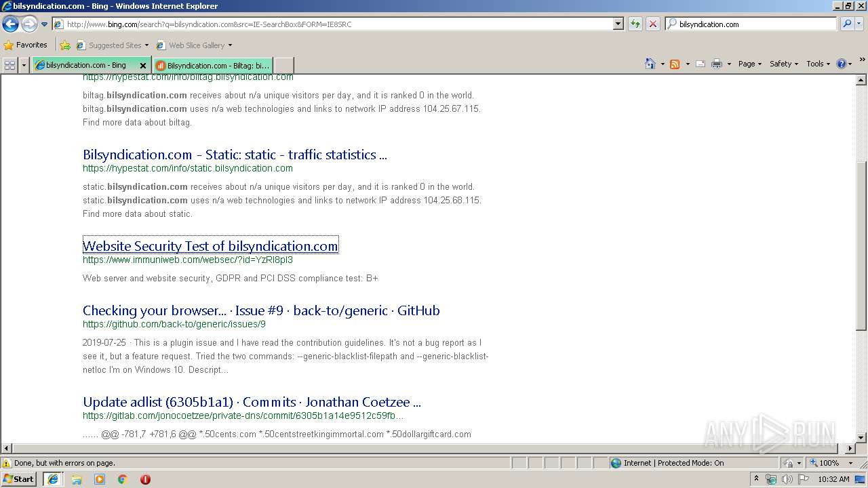The image size is (868, 488).
Task: Click the hypestat.com/info/static.bilsyndication.com URL text
Action: click(188, 168)
